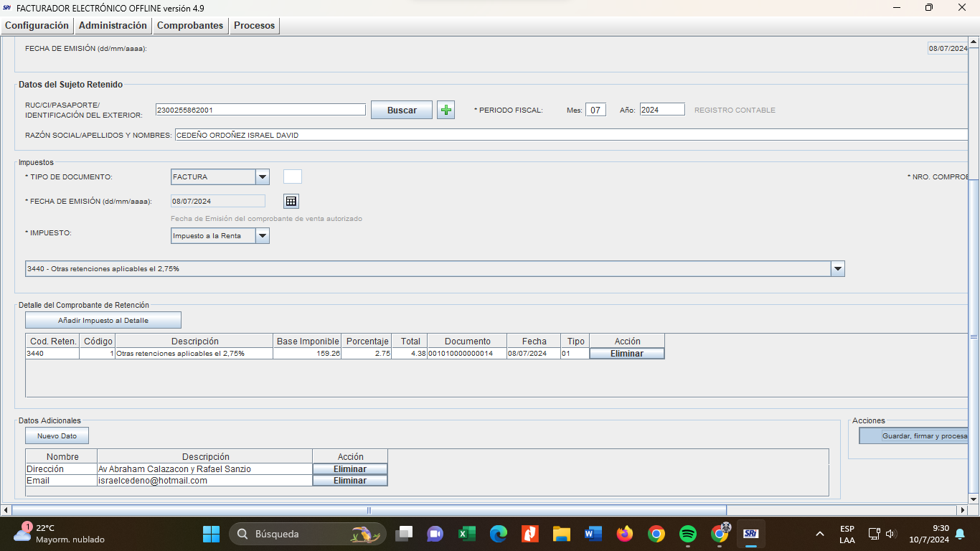Open Spotify from the taskbar
The image size is (980, 551).
click(687, 534)
